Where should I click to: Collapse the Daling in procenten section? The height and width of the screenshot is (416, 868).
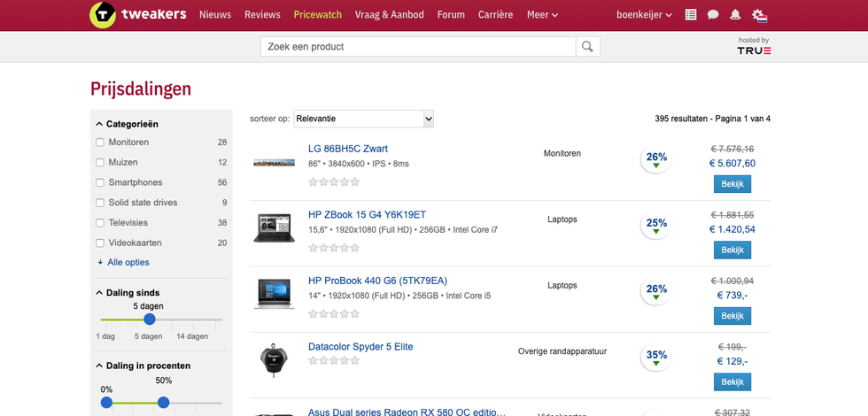point(143,366)
